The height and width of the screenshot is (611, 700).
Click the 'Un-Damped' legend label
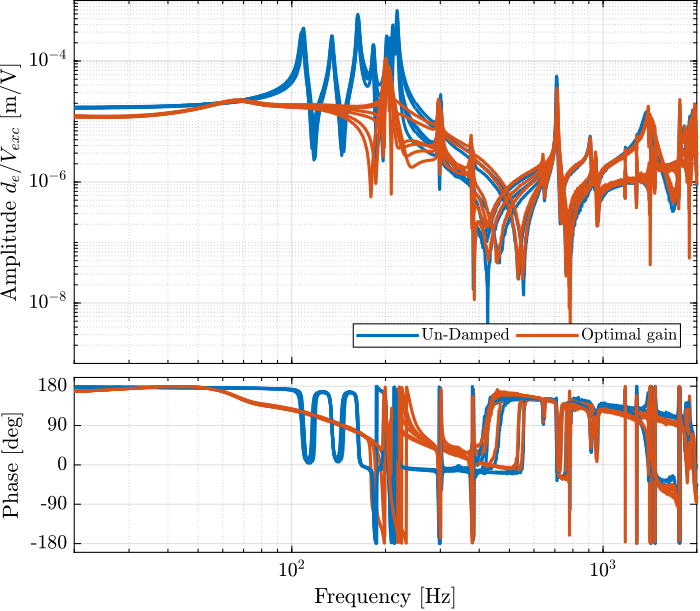[x=465, y=335]
